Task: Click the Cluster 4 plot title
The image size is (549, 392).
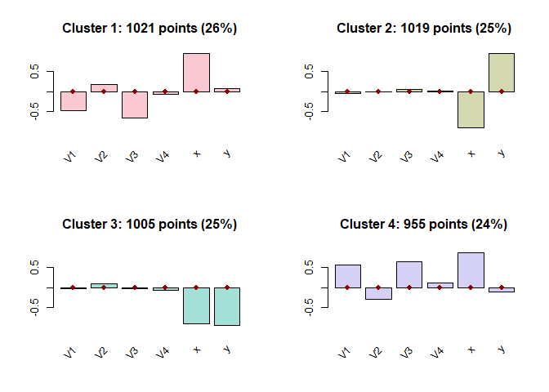Action: point(424,225)
